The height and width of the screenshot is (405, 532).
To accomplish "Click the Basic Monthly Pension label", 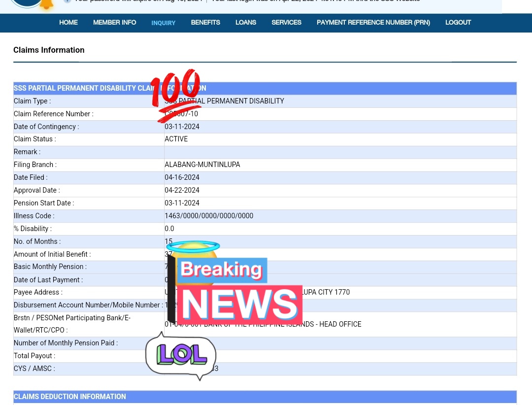I will point(50,267).
